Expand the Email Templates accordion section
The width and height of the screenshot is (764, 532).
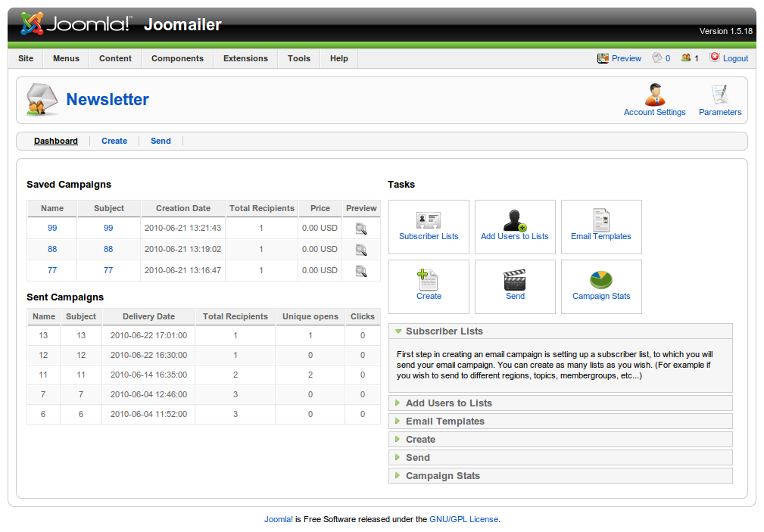click(444, 422)
